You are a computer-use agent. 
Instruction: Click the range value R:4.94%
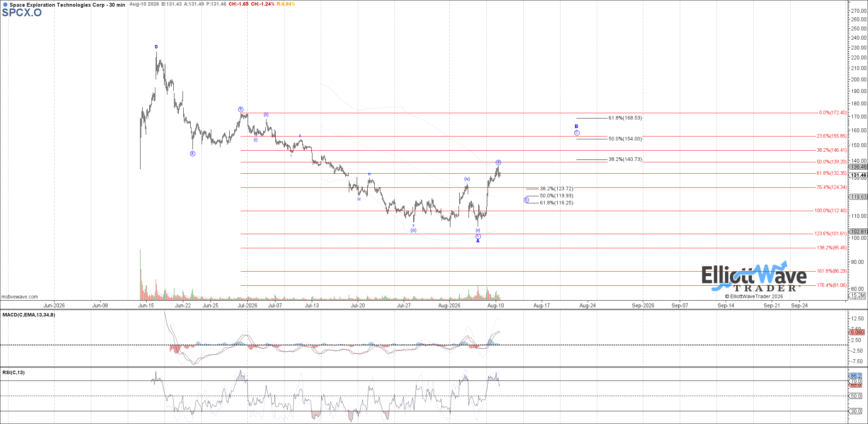click(286, 4)
